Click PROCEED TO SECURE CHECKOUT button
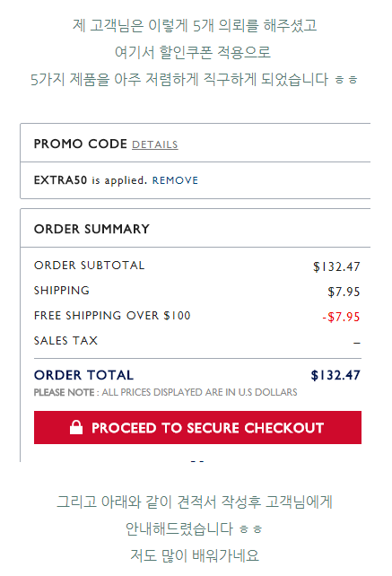The width and height of the screenshot is (392, 576). [x=197, y=428]
